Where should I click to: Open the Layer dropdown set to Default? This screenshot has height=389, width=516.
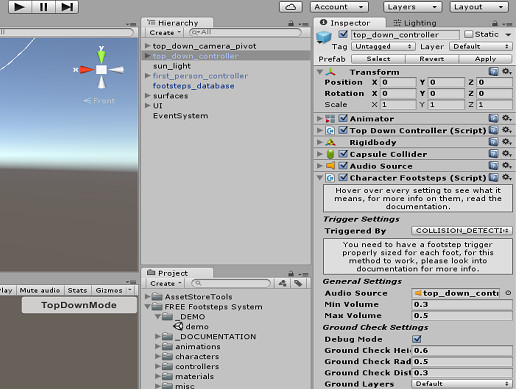point(481,46)
